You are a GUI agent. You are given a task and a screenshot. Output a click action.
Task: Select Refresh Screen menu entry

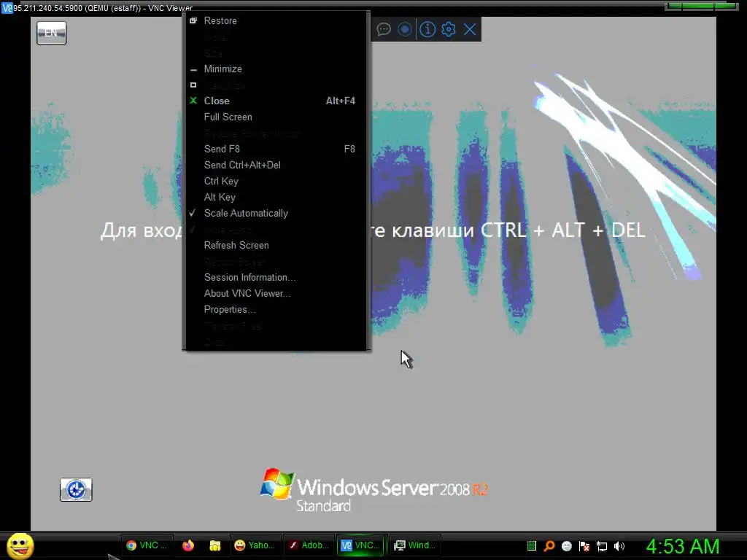(276, 245)
